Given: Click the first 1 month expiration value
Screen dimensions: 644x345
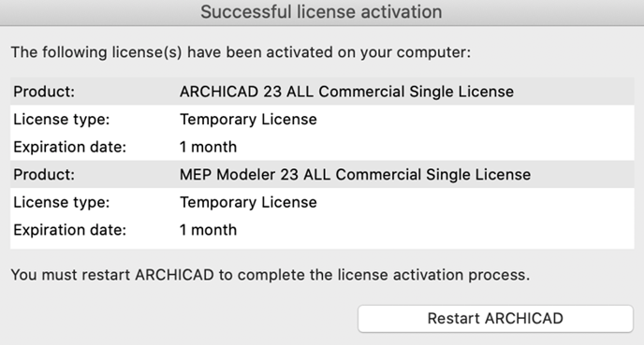Looking at the screenshot, I should click(x=208, y=147).
